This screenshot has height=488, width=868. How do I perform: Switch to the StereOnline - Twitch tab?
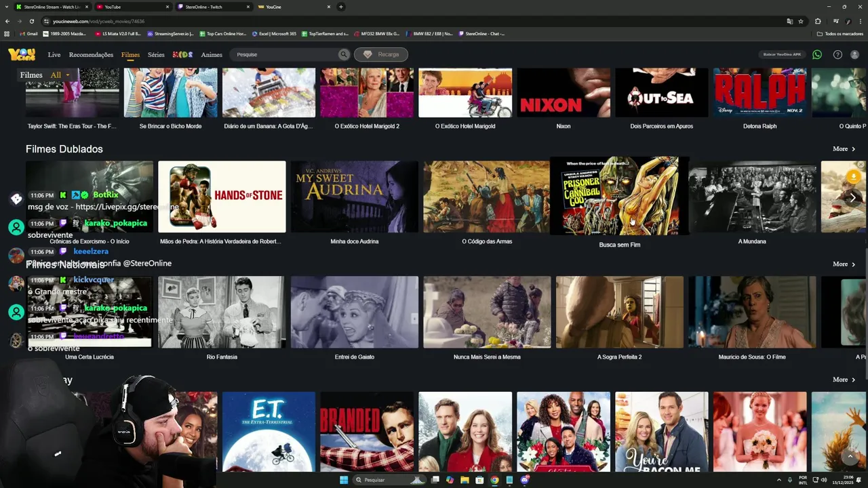(x=213, y=7)
